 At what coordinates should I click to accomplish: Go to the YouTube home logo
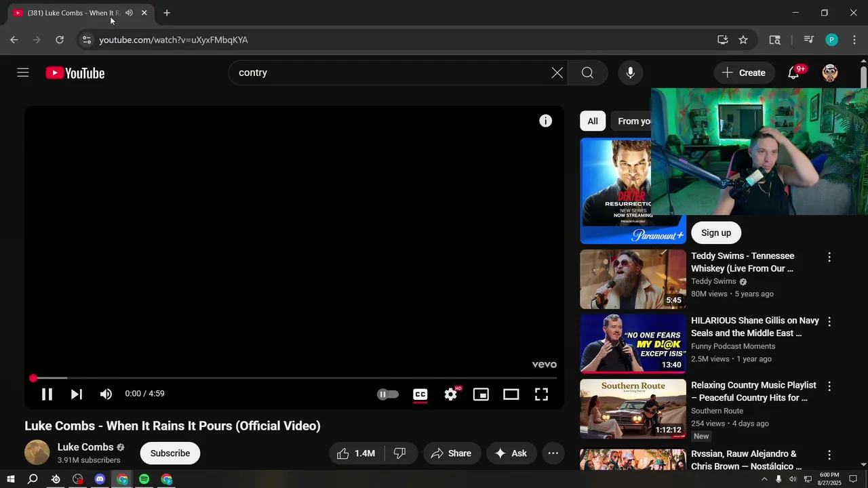click(75, 73)
